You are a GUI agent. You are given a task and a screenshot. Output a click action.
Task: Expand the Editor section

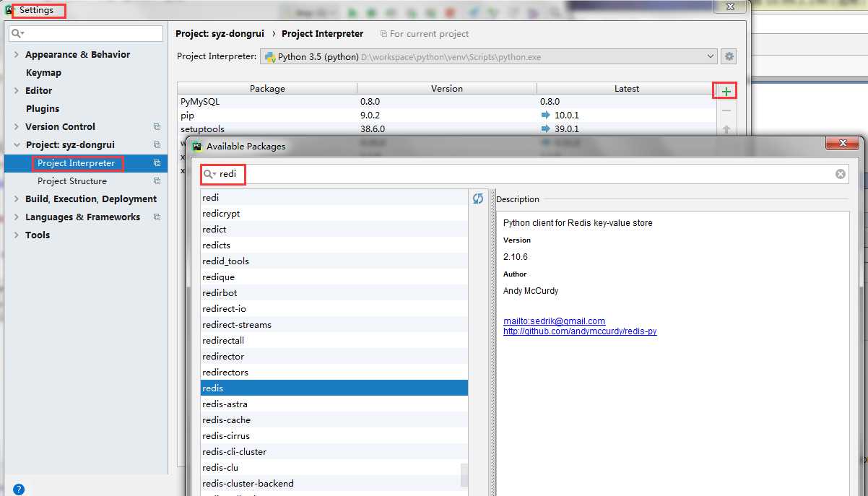point(17,90)
